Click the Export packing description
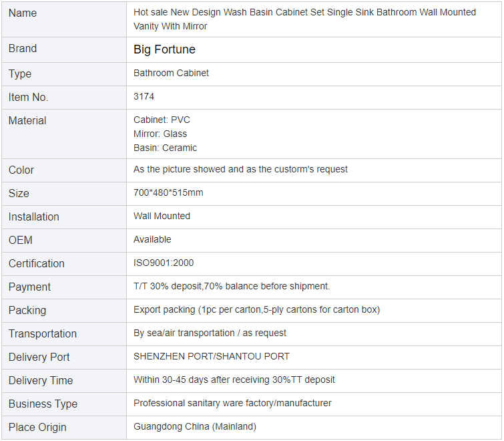Screen dimensions: 504x441 coord(256,309)
